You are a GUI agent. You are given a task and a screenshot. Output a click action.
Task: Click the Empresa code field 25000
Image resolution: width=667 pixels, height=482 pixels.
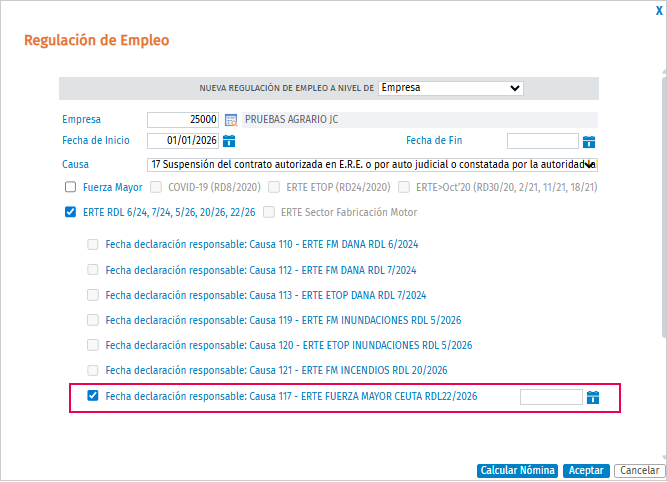point(183,120)
